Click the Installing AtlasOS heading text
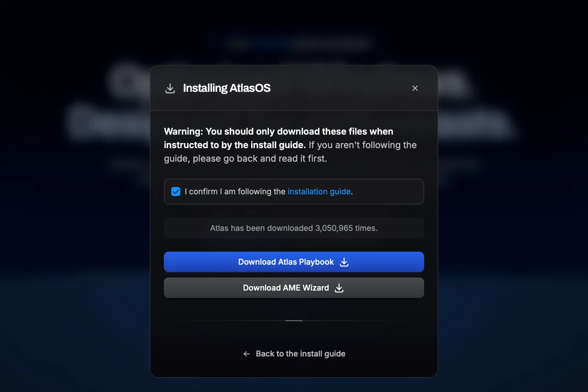The height and width of the screenshot is (392, 588). pyautogui.click(x=227, y=88)
